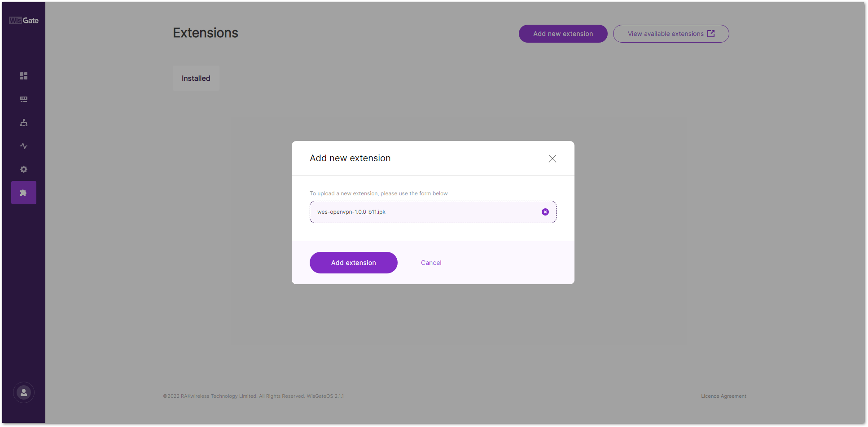
Task: Open the user account avatar
Action: pyautogui.click(x=24, y=392)
